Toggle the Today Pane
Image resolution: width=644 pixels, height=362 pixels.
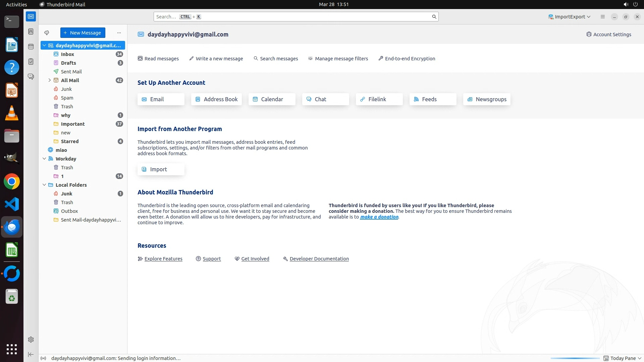(x=623, y=358)
